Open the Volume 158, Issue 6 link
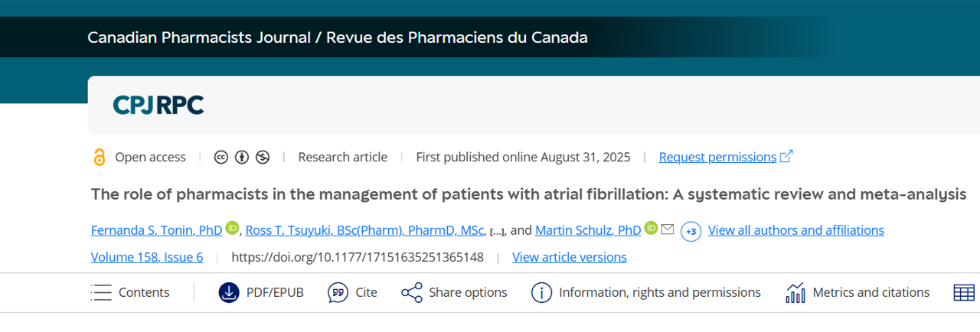This screenshot has width=980, height=332. pyautogui.click(x=147, y=257)
